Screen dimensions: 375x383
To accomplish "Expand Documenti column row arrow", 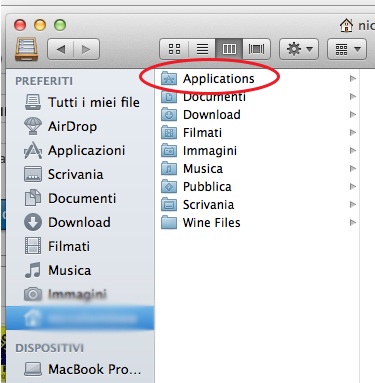I will (x=353, y=97).
